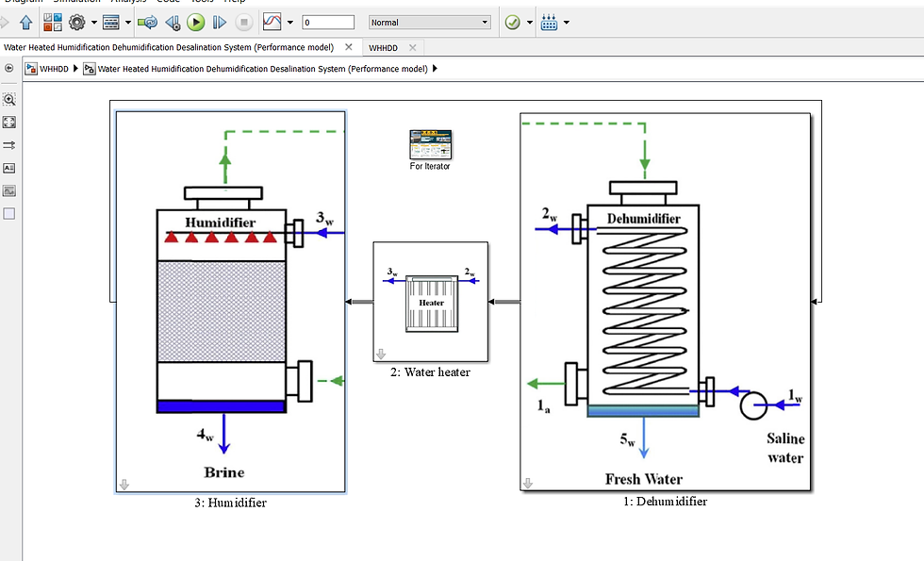Toggle the Model Browser panel
The width and height of the screenshot is (924, 561).
pos(8,68)
